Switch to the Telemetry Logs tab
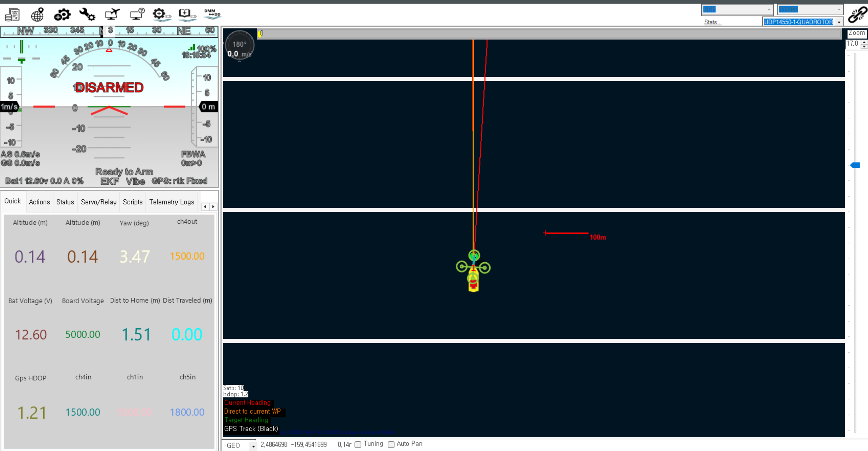The height and width of the screenshot is (451, 868). point(171,202)
